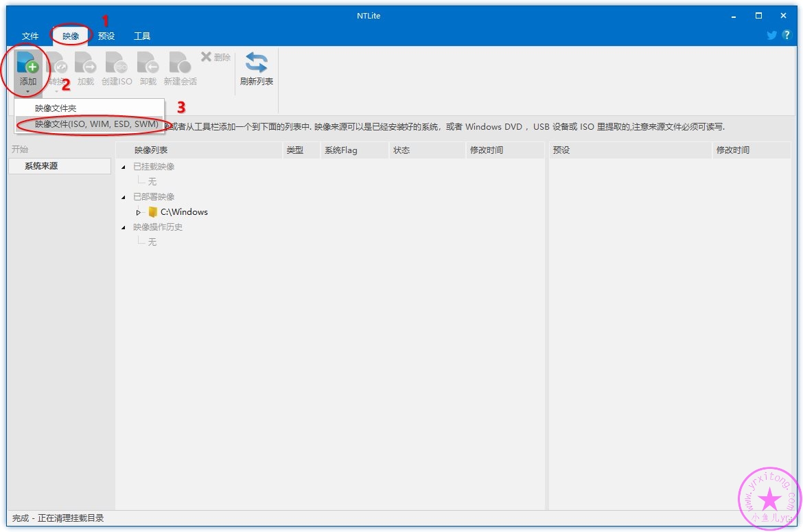The image size is (803, 532).
Task: Open the help question mark icon
Action: coord(787,35)
